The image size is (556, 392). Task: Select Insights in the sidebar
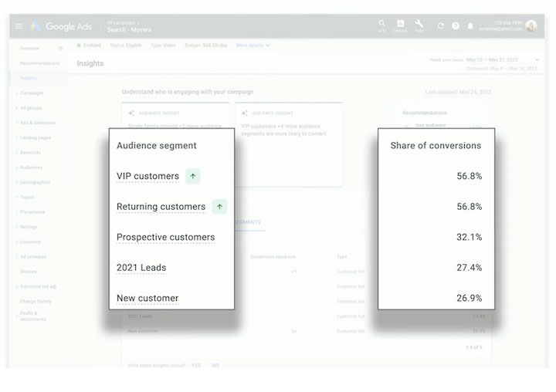29,78
